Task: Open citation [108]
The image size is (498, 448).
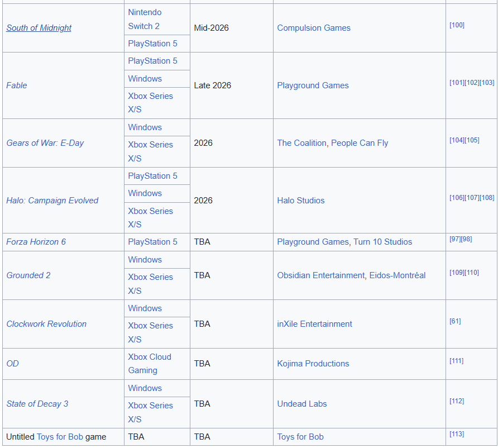Action: click(x=487, y=198)
